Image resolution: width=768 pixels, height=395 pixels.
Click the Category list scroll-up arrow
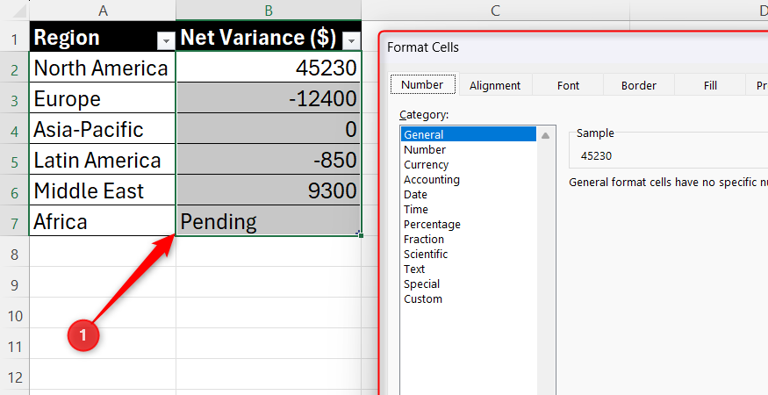click(x=545, y=135)
